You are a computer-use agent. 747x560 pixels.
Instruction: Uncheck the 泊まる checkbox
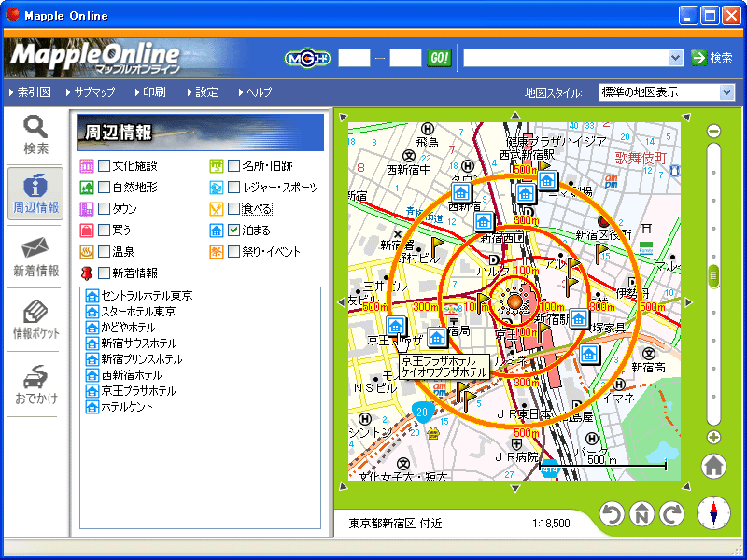233,230
